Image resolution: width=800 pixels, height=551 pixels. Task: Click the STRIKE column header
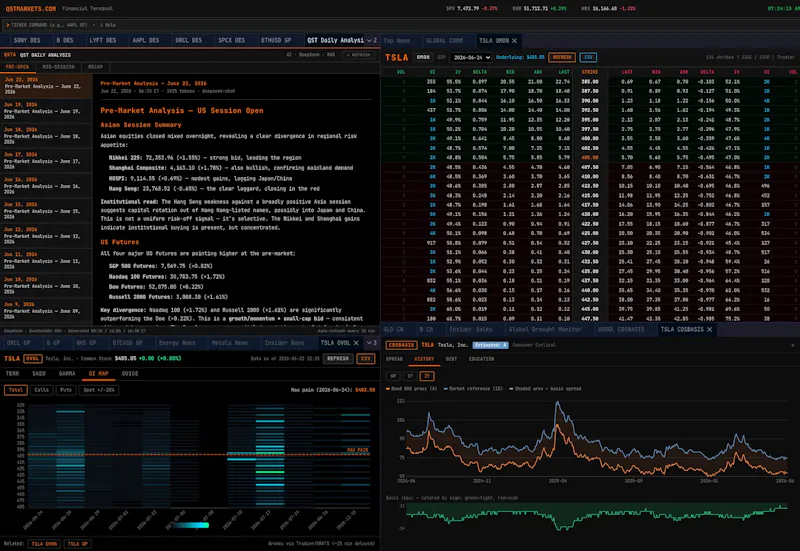point(590,72)
